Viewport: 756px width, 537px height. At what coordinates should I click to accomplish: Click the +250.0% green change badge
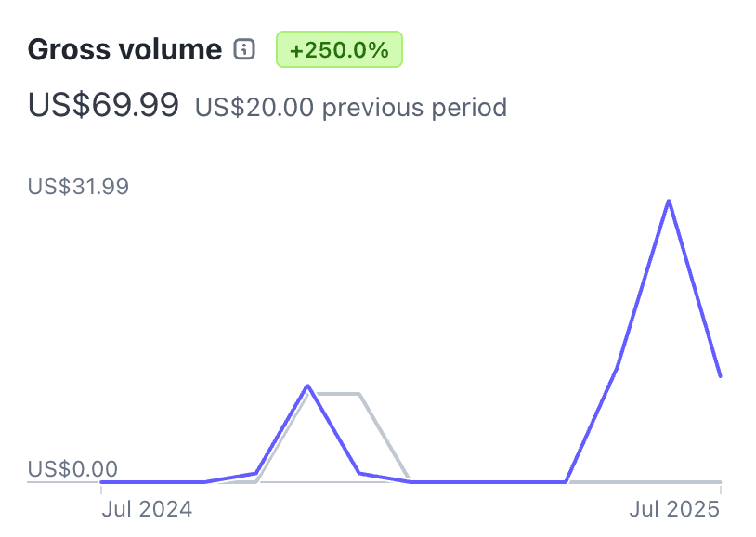[x=339, y=50]
